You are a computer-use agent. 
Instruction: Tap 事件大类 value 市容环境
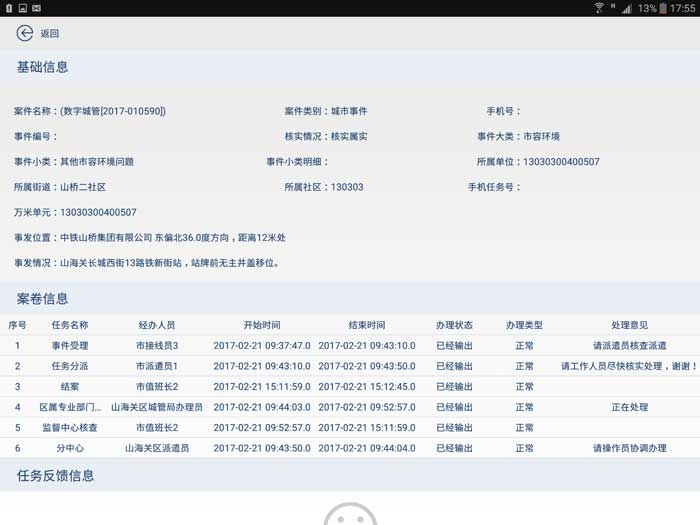(x=541, y=137)
